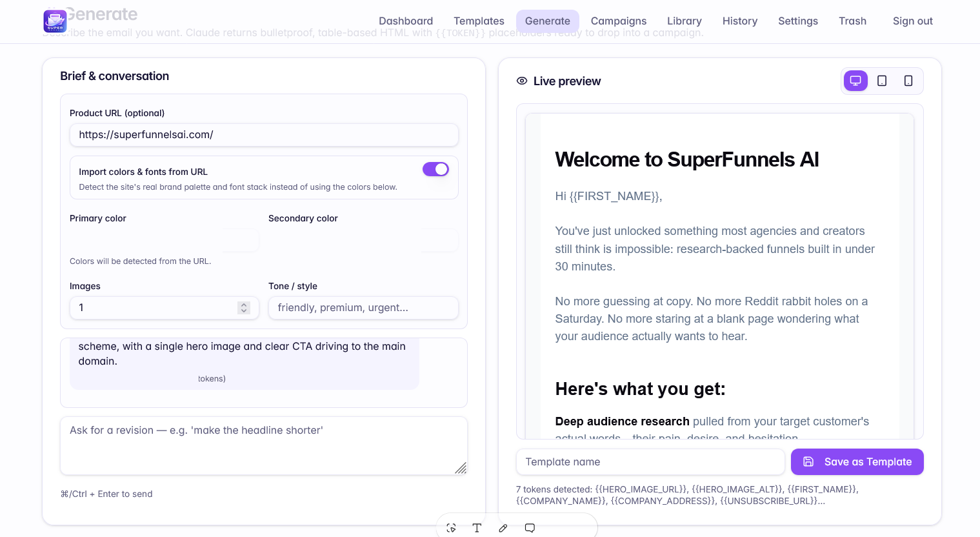Click the SuperFunnels logo icon
Viewport: 980px width, 537px height.
tap(55, 21)
